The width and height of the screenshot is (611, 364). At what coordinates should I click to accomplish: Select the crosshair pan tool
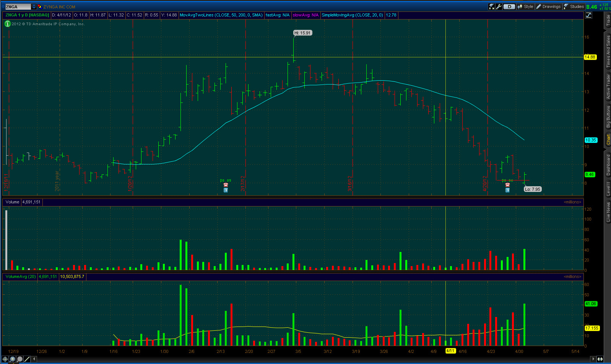(5, 359)
